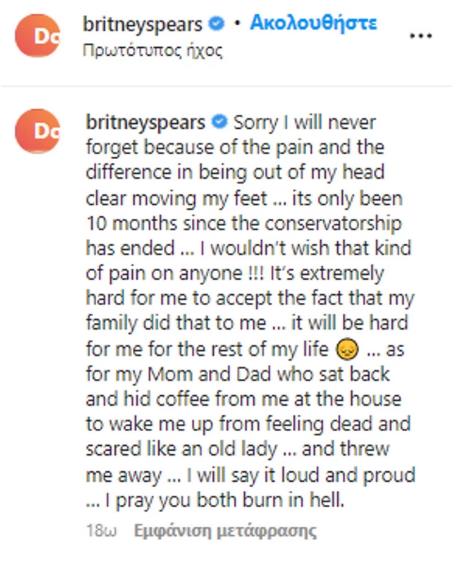Click the 18ω timestamp
Image resolution: width=458 pixels, height=562 pixels.
102,531
